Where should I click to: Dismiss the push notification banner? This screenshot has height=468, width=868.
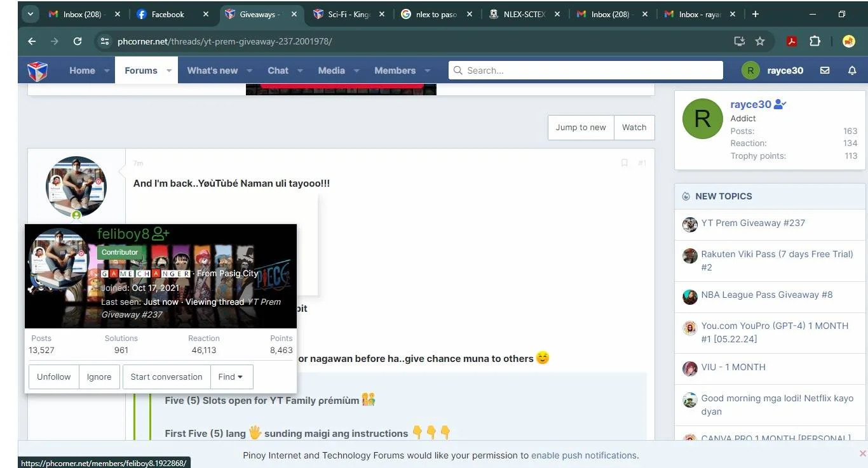(x=862, y=453)
